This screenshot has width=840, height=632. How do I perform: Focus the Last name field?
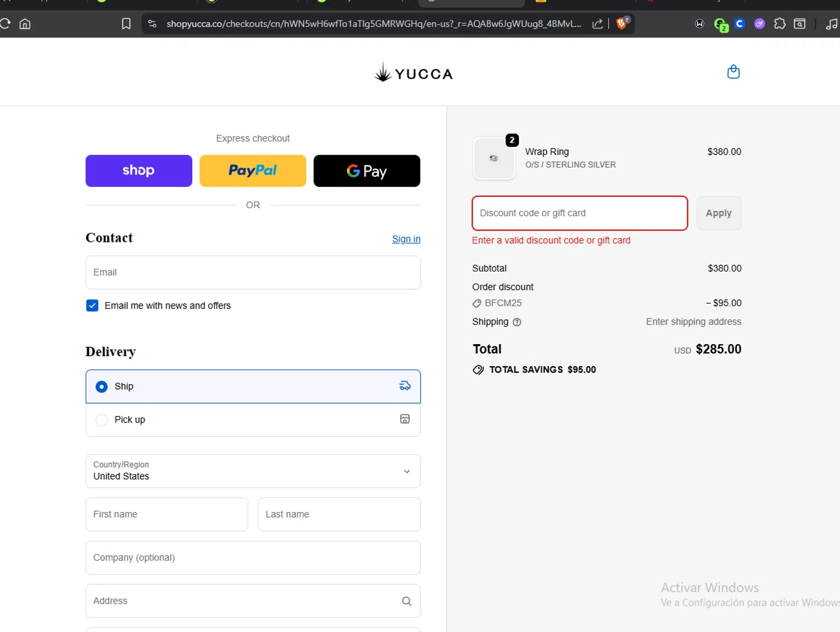339,514
